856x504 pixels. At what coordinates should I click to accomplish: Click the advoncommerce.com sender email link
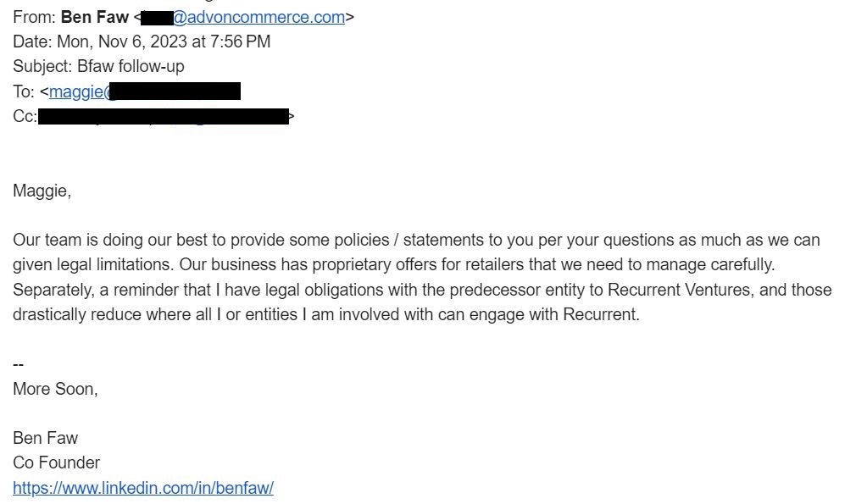[258, 17]
